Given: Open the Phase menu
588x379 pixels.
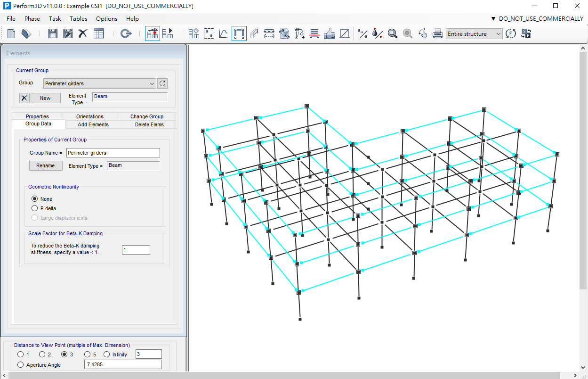Looking at the screenshot, I should point(32,19).
